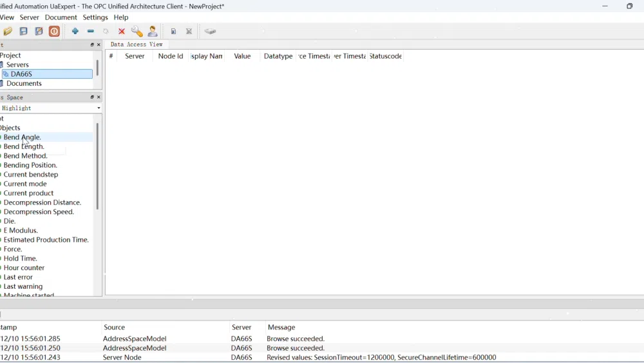This screenshot has width=644, height=363.
Task: Select the log row timestamped 15:56:01.285
Action: point(322,338)
